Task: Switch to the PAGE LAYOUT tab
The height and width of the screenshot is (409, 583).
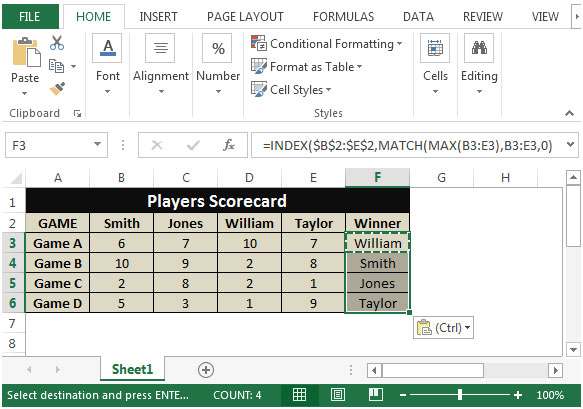Action: pos(245,16)
